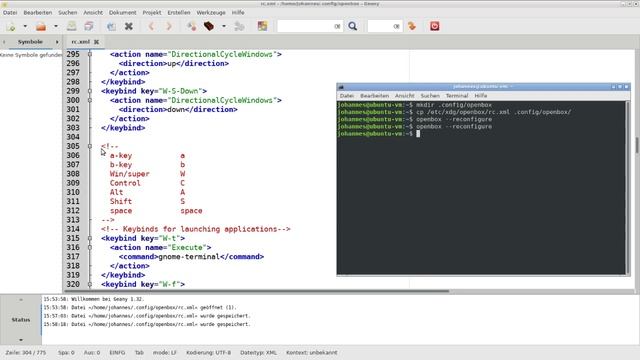The width and height of the screenshot is (640, 360).
Task: Click 'mode: LF' status bar entry
Action: click(x=164, y=353)
